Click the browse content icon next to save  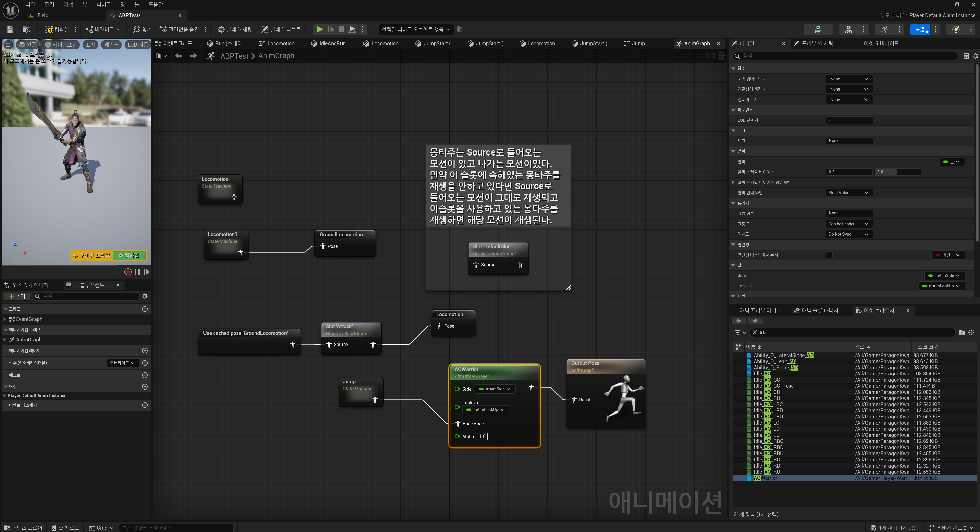pos(27,29)
